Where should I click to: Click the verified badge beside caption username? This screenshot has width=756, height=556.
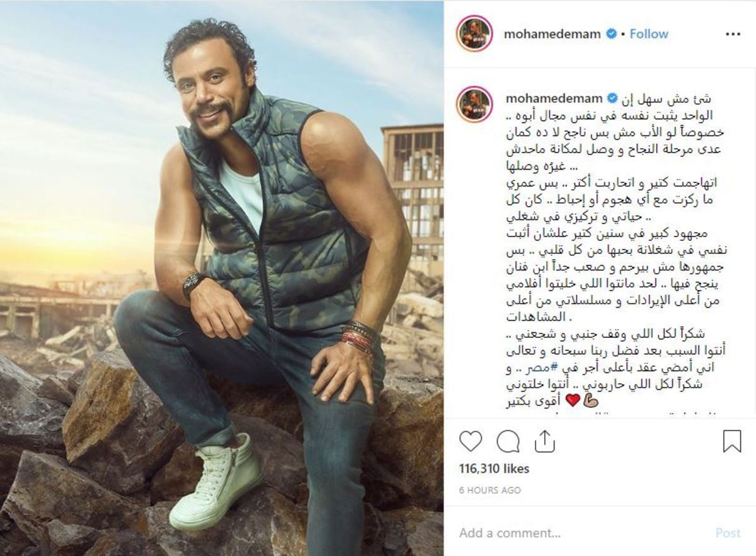pyautogui.click(x=610, y=98)
